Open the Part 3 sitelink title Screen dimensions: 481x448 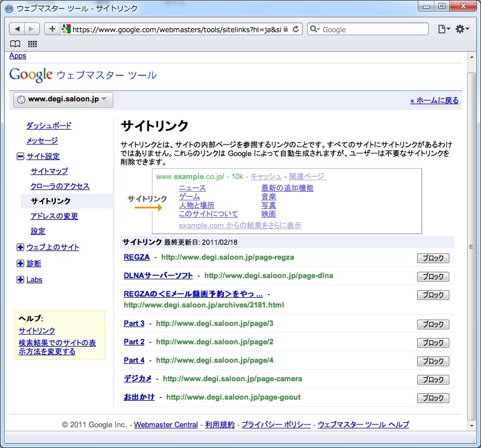coord(134,324)
